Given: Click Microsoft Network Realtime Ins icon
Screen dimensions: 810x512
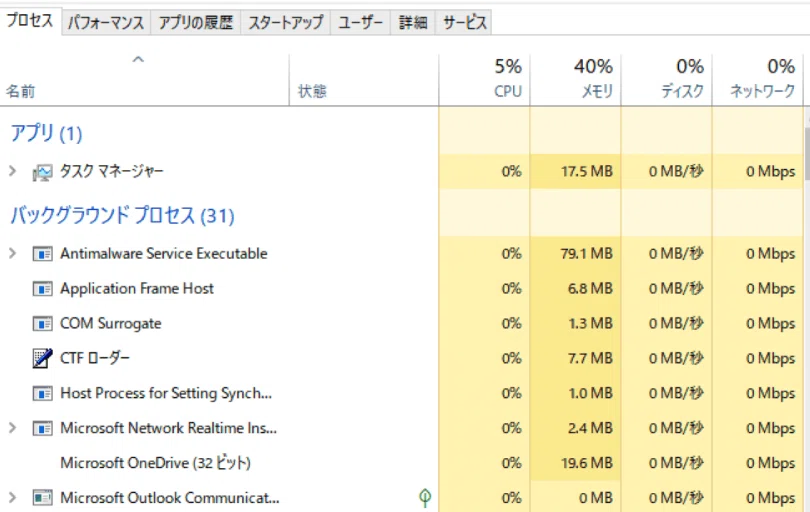Looking at the screenshot, I should point(42,428).
